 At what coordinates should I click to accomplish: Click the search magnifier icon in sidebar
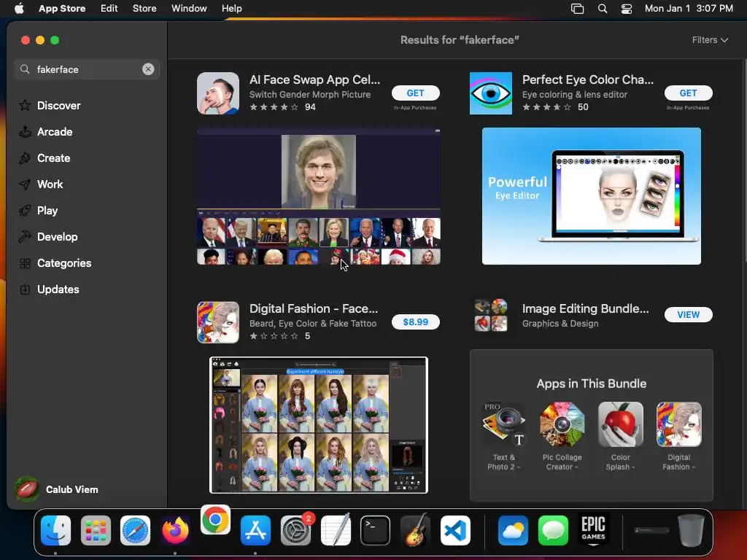[25, 69]
